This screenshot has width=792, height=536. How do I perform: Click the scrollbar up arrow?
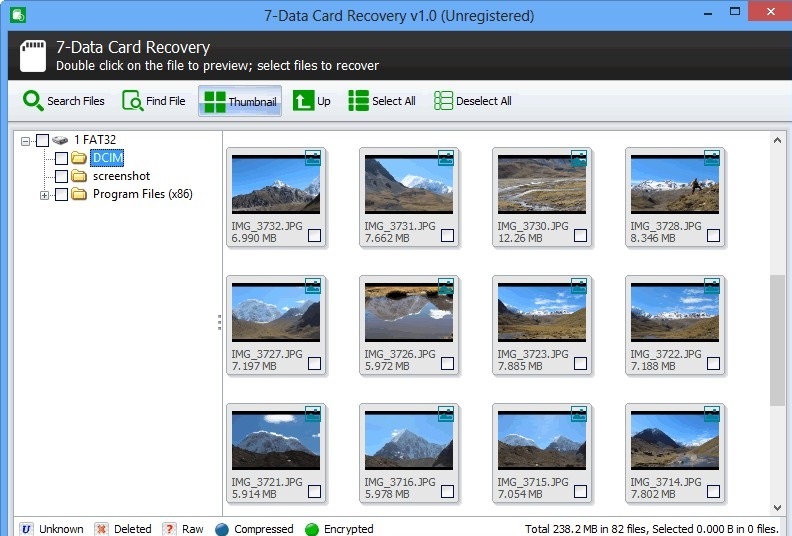pos(777,140)
